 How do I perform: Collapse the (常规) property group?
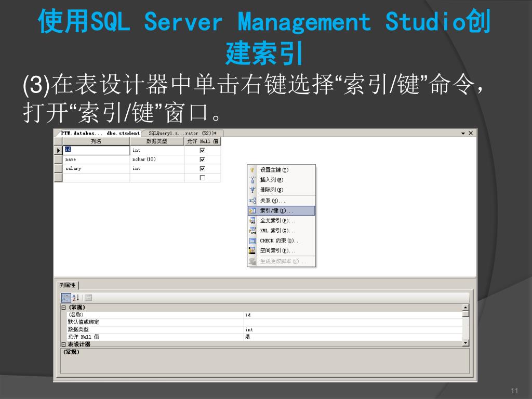(63, 308)
